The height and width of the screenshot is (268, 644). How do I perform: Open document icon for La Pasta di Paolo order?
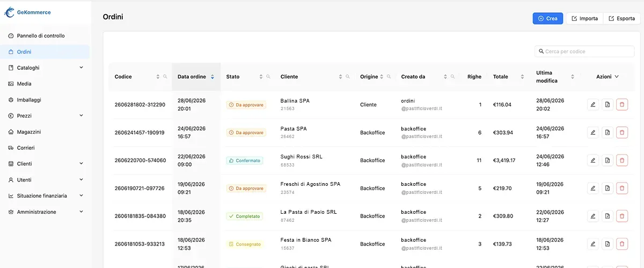[x=608, y=216]
